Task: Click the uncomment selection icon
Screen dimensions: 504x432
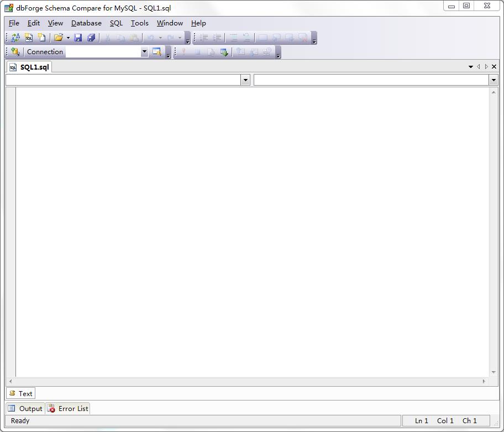Action: (x=246, y=38)
